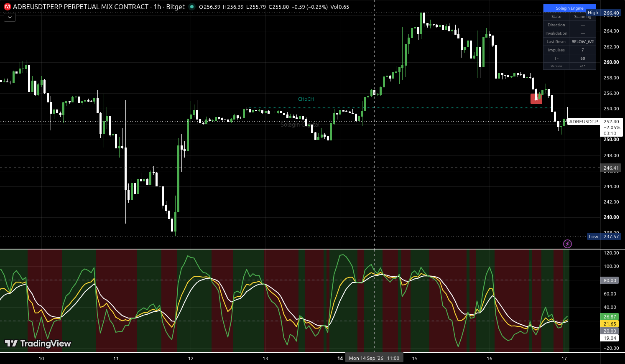Click the 'Mon 14 Sep '26 11:00' time label
The height and width of the screenshot is (364, 625).
tap(374, 358)
